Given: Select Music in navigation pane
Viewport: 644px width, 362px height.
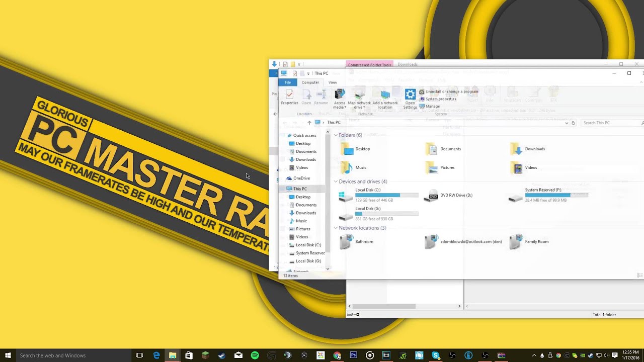Looking at the screenshot, I should [x=301, y=221].
